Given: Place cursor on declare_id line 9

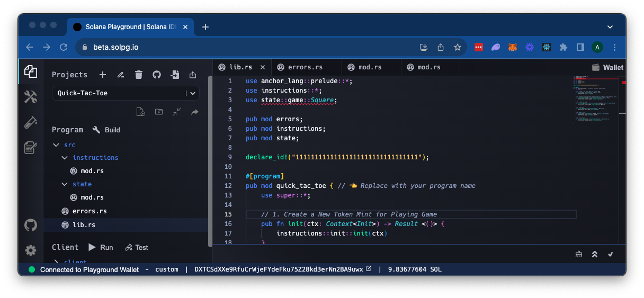Looking at the screenshot, I should click(x=337, y=157).
